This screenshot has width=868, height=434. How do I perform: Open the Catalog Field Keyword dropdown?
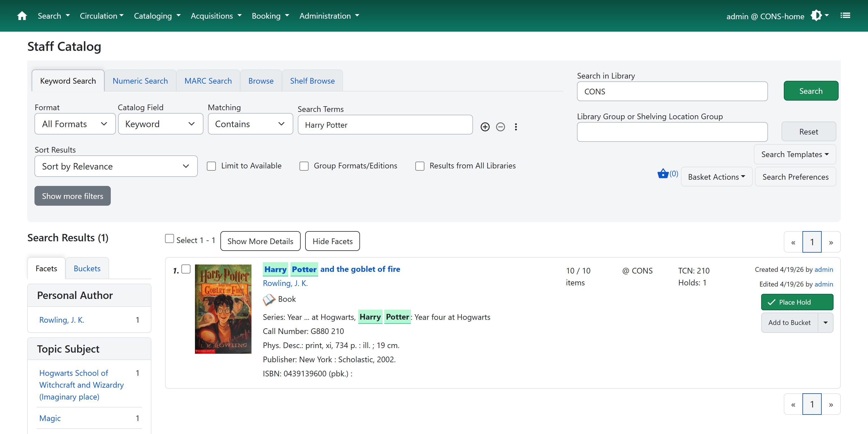160,124
